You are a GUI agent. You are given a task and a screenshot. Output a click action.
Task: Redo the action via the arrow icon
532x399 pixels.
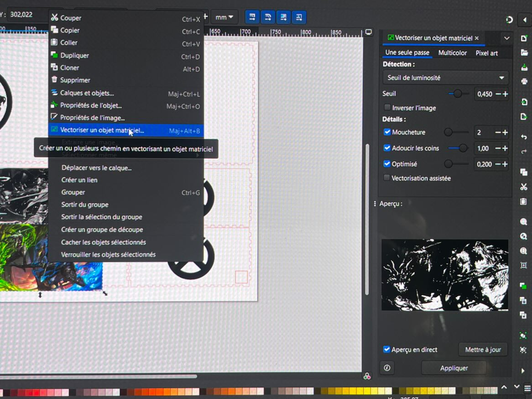tap(524, 152)
